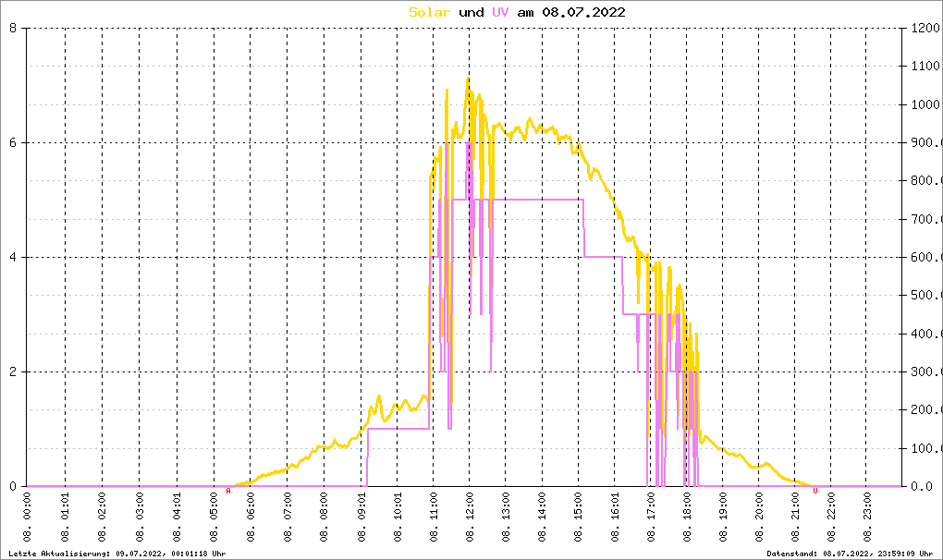This screenshot has width=943, height=560.
Task: Click the time label '08. 12:00'
Action: point(469,517)
